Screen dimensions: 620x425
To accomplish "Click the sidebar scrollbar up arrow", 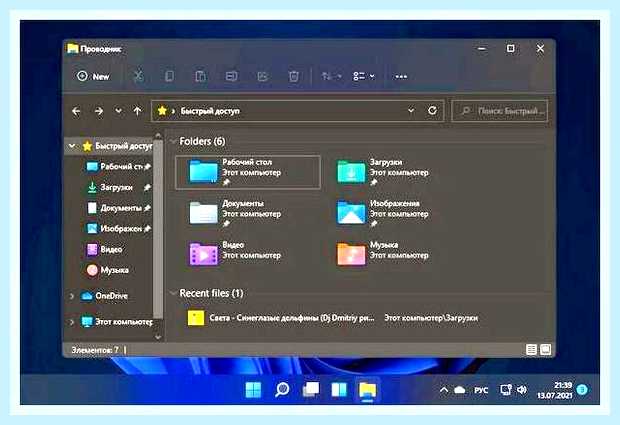I will click(x=158, y=136).
